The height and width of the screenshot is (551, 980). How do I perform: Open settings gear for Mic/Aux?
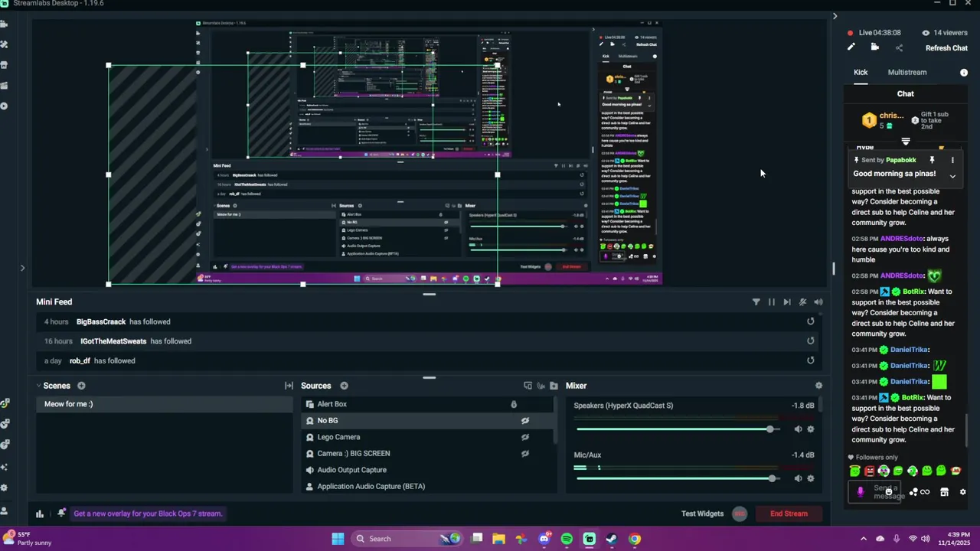point(811,478)
